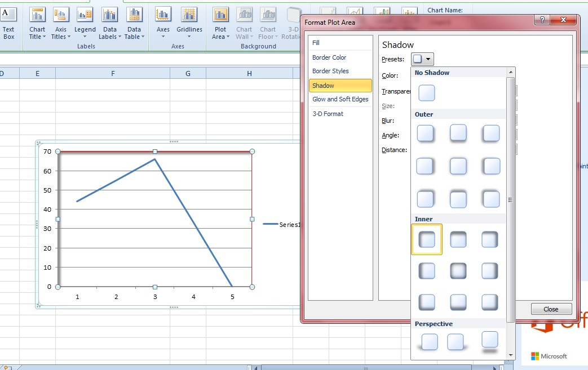Select the No Shadow preset thumbnail
588x370 pixels.
[x=427, y=93]
